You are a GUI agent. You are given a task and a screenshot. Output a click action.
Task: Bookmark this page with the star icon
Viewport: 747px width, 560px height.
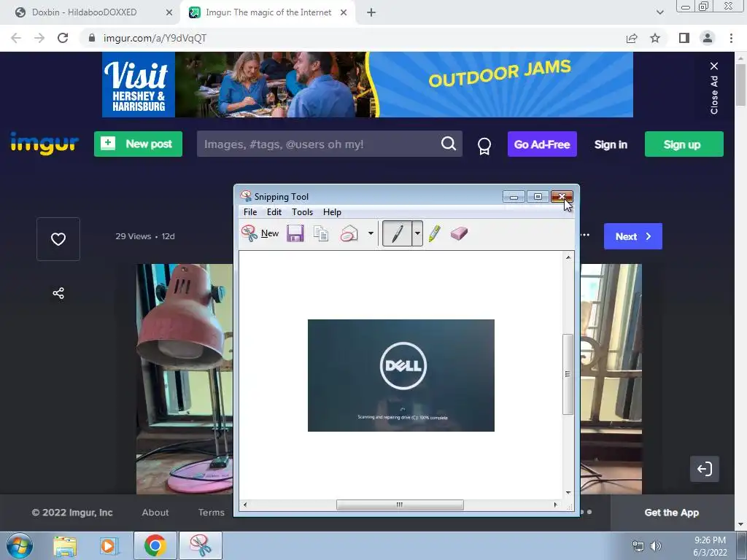pyautogui.click(x=655, y=38)
